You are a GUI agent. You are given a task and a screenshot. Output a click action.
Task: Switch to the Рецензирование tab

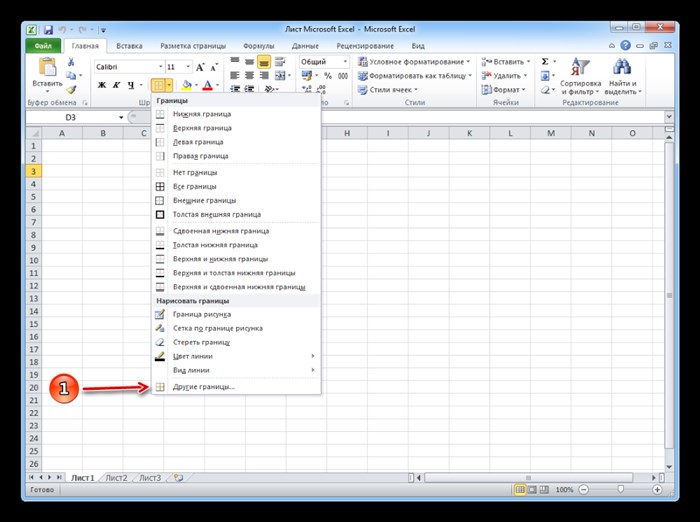click(365, 46)
